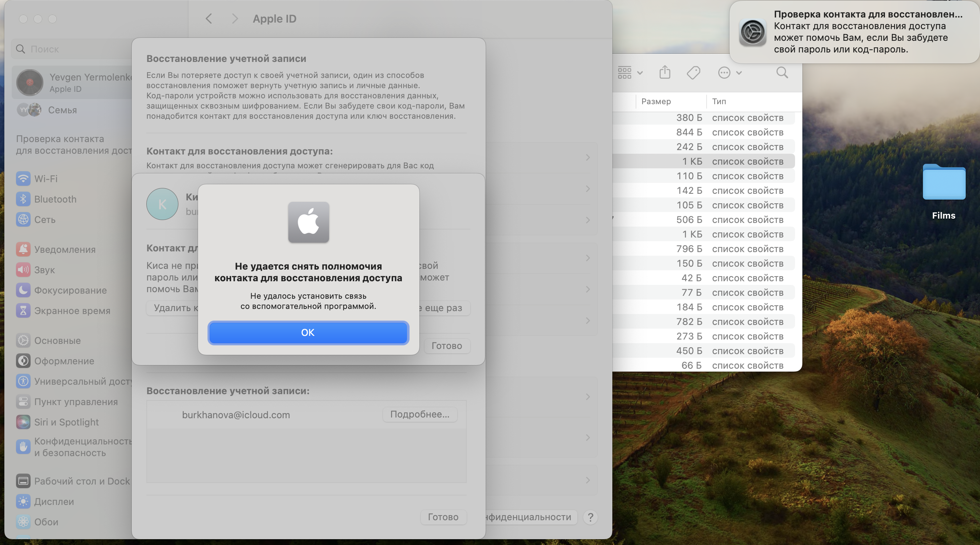
Task: Click the Finder tag icon
Action: (x=693, y=72)
